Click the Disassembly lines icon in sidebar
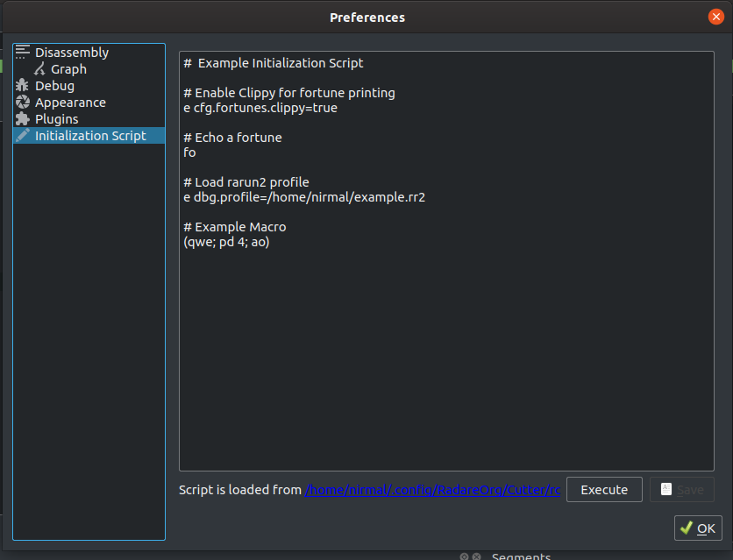This screenshot has height=560, width=733. click(x=23, y=52)
